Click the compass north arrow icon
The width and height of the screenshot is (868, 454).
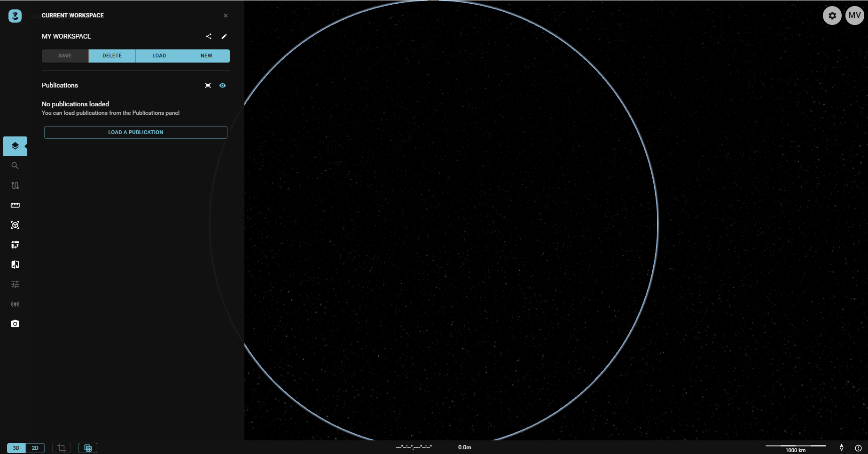[841, 447]
